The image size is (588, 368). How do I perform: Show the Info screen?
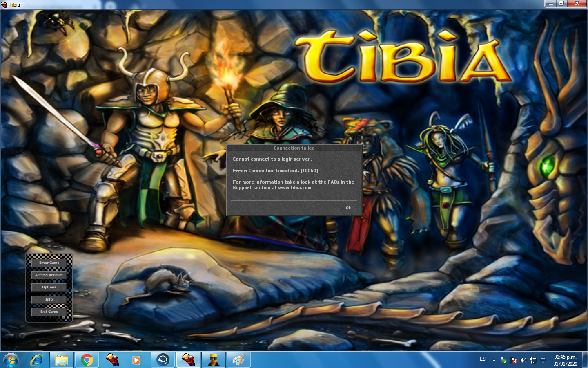[x=49, y=300]
